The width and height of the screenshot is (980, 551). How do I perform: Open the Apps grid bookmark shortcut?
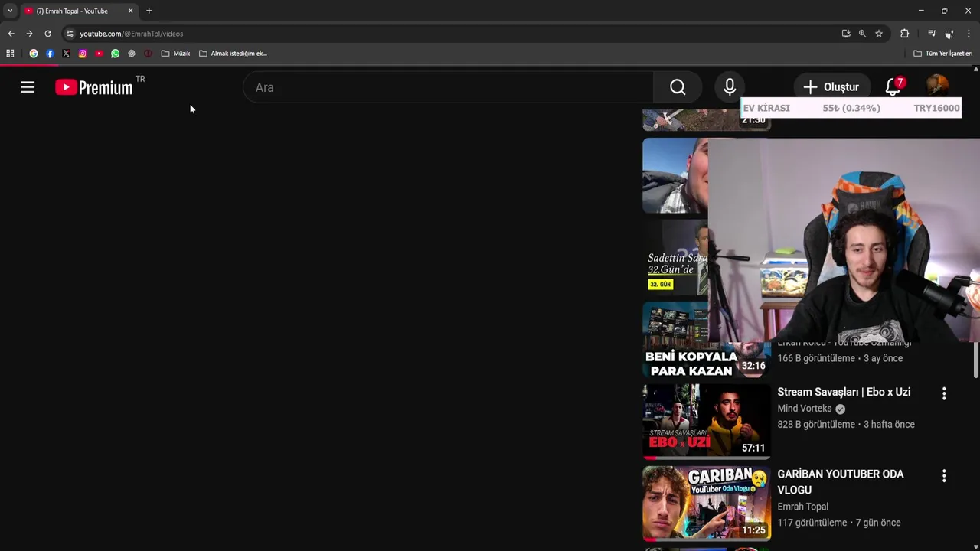tap(10, 54)
